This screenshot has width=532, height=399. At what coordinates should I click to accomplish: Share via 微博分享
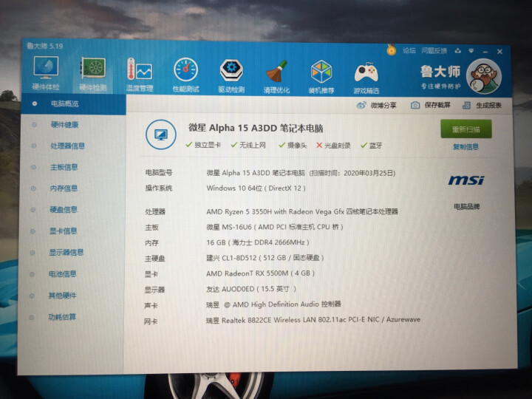pyautogui.click(x=377, y=105)
